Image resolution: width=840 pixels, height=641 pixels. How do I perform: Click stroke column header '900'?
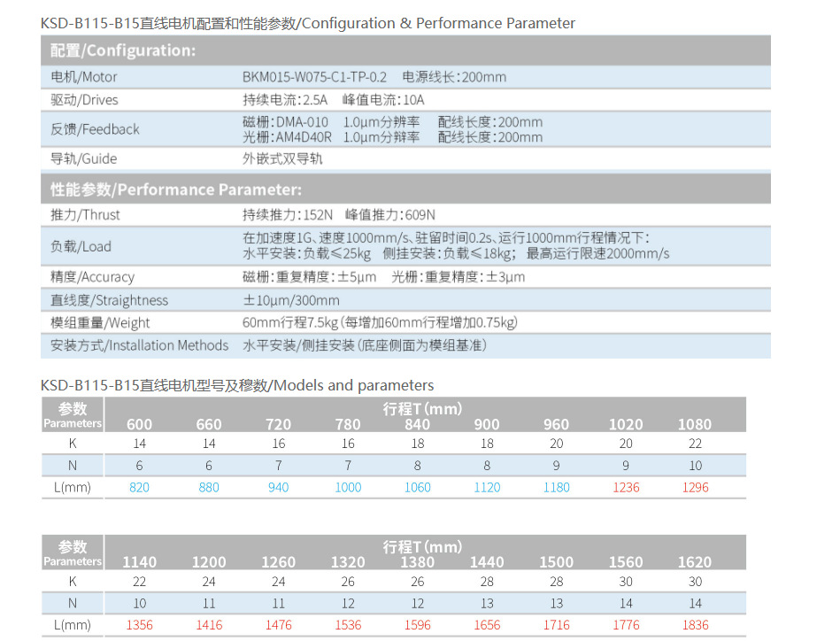[x=487, y=424]
